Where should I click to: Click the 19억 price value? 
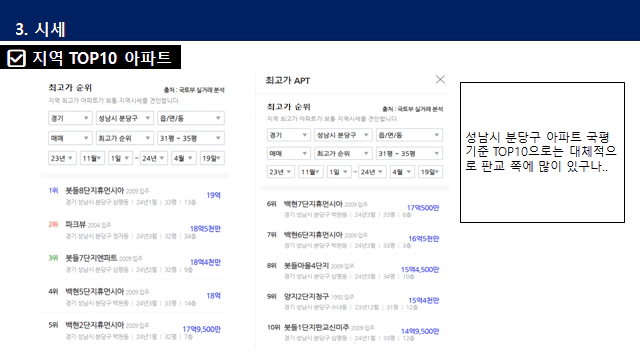[213, 195]
